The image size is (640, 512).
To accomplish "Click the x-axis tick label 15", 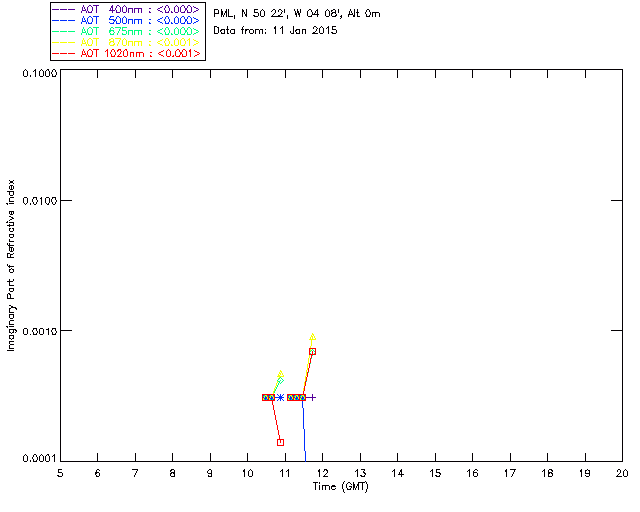I will click(x=435, y=473).
